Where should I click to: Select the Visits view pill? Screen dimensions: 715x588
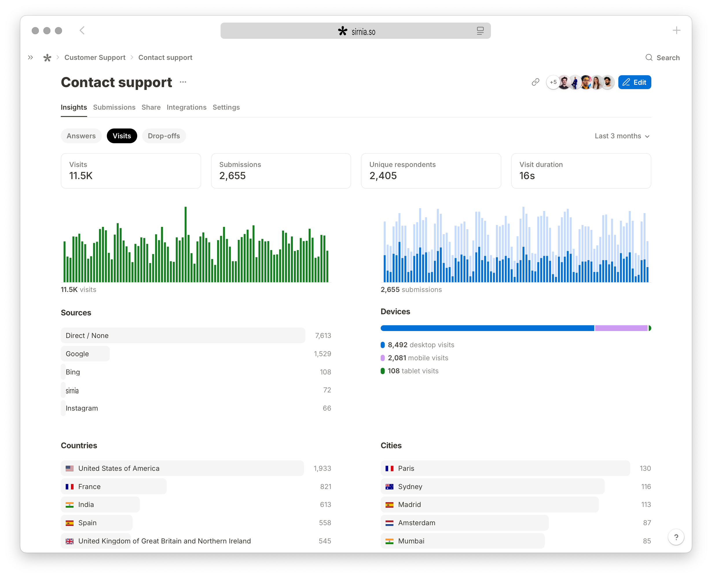(122, 136)
